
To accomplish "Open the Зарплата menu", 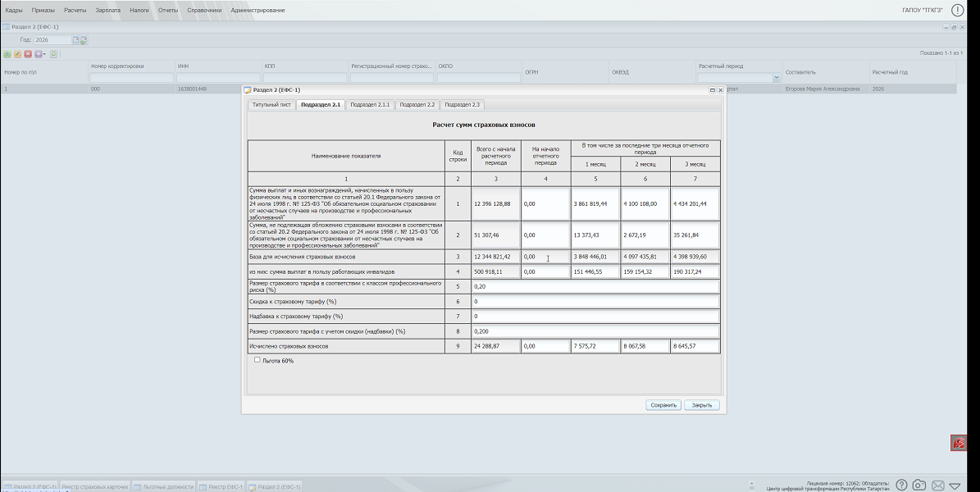I will pos(107,10).
